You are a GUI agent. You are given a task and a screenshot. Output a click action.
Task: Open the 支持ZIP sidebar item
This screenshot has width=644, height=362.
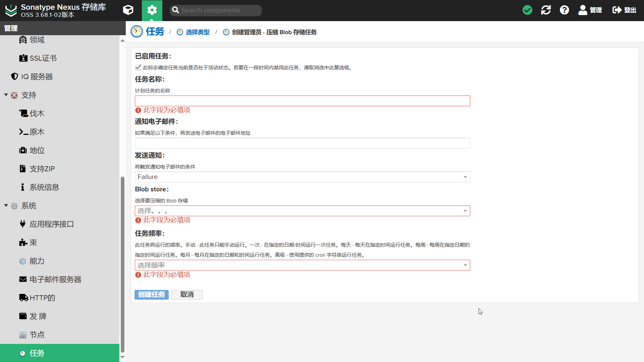[x=42, y=169]
